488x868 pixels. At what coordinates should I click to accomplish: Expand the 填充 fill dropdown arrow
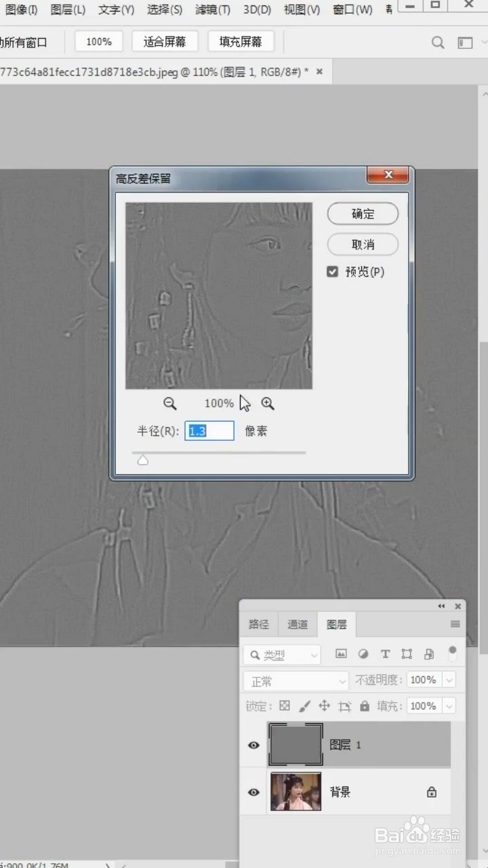click(449, 706)
